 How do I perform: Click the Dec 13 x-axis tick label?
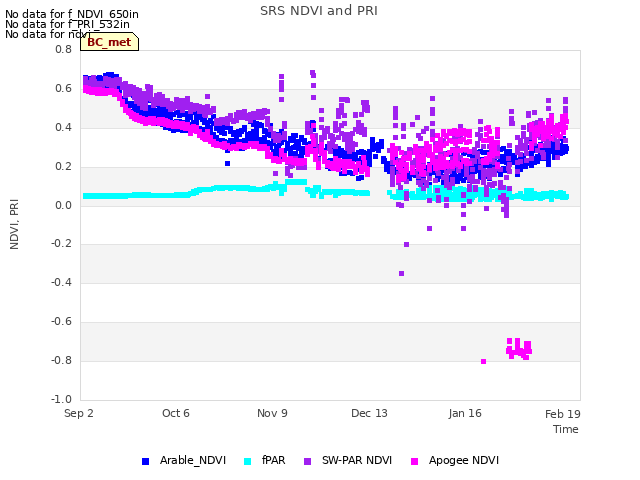(369, 413)
